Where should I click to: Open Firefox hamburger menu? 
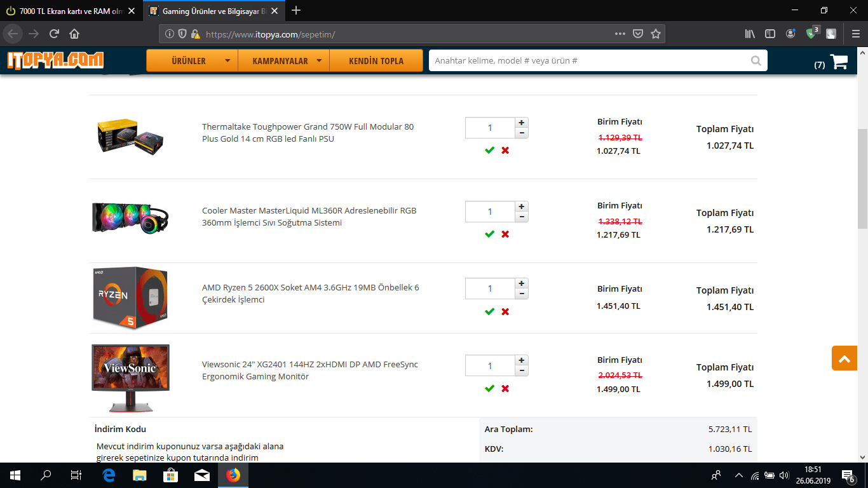[x=856, y=34]
